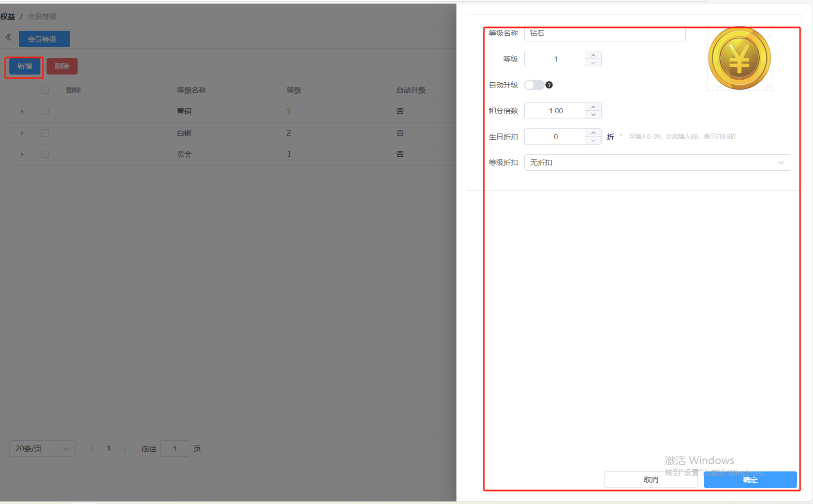Toggle the 自动升级 auto-upgrade switch
The height and width of the screenshot is (504, 813).
[x=534, y=85]
